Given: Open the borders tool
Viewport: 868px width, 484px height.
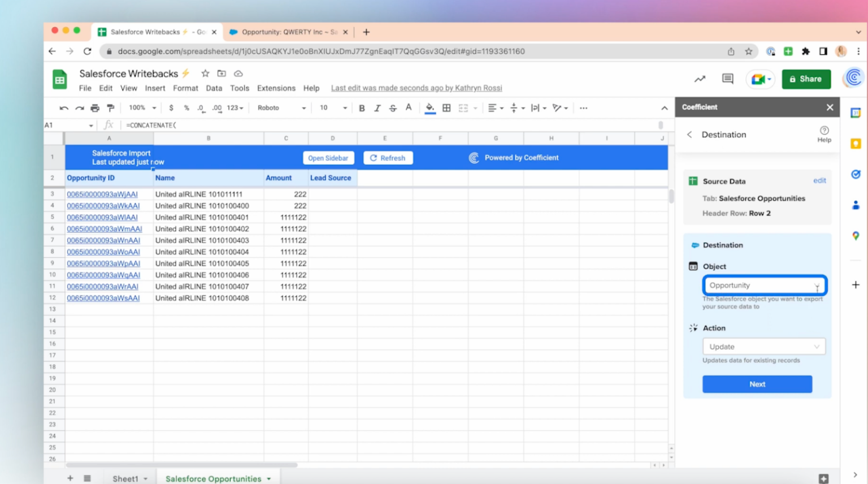Looking at the screenshot, I should click(446, 108).
